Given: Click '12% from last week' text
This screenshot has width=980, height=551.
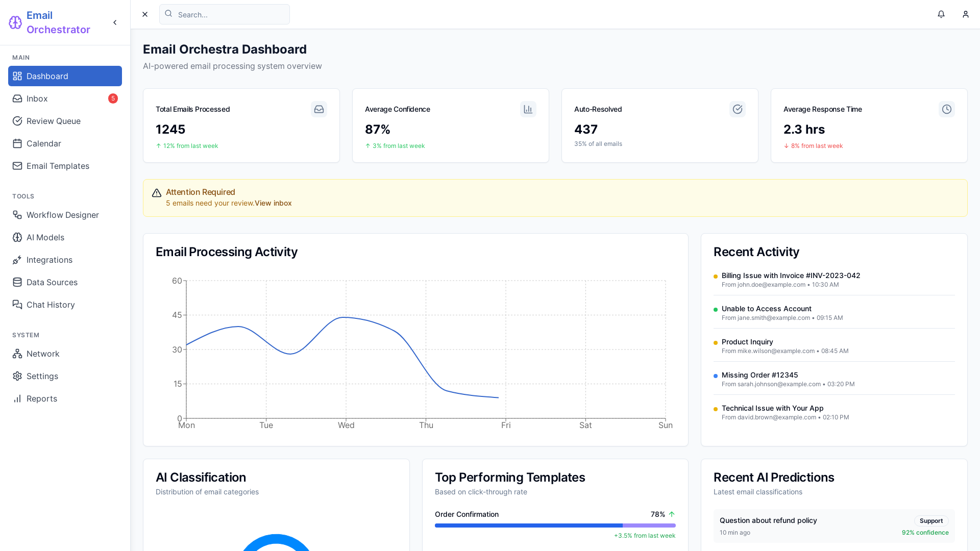Looking at the screenshot, I should click(x=190, y=146).
